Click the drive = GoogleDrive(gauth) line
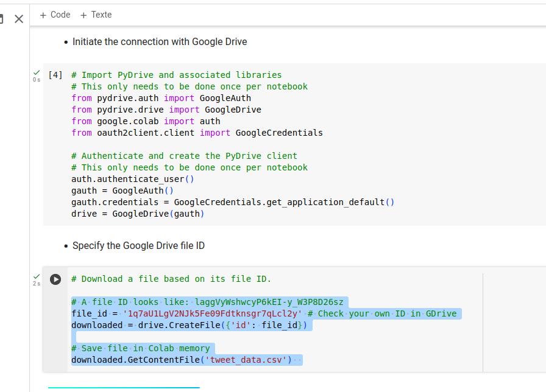This screenshot has width=546, height=392. tap(138, 214)
